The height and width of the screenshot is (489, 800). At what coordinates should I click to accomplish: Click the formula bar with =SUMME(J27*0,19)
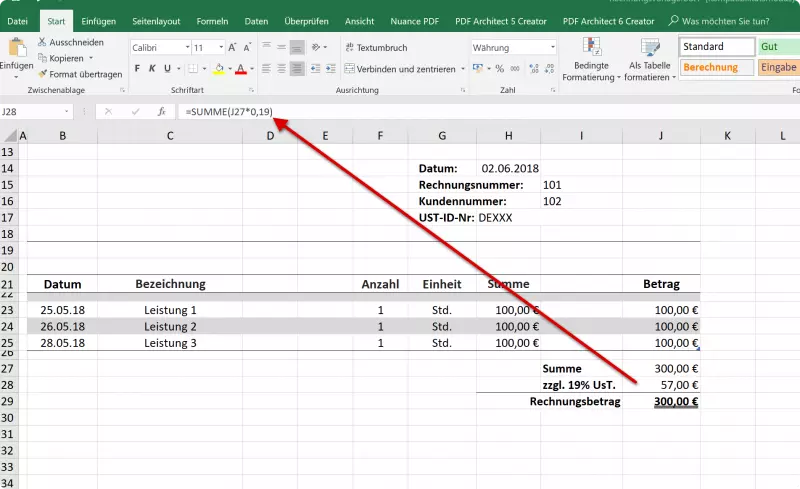tap(487, 111)
